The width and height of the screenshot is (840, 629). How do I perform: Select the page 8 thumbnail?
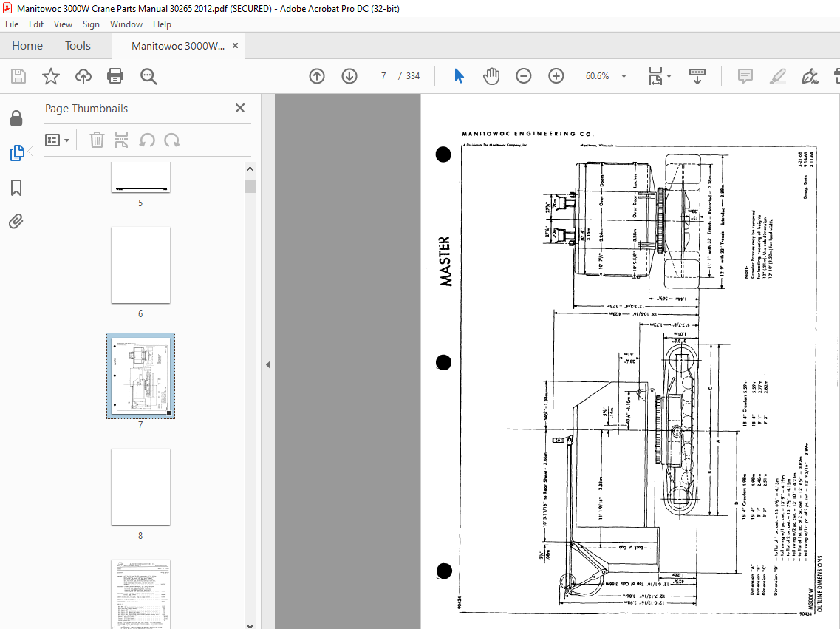pyautogui.click(x=140, y=487)
